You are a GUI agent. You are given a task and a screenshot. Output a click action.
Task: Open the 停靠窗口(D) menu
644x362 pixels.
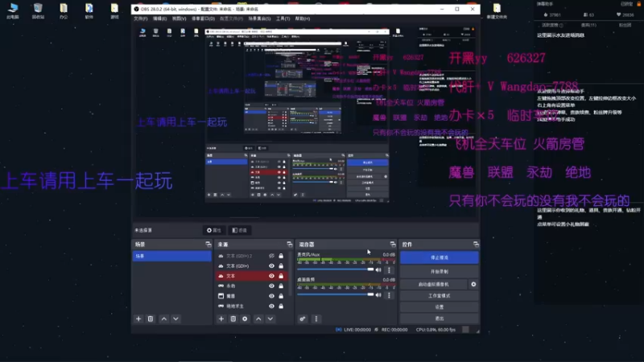(203, 19)
